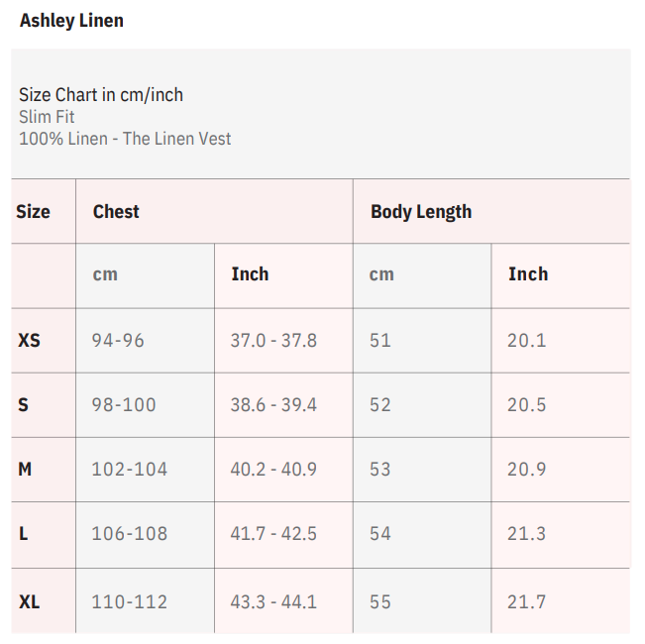Select the S size row label
Image resolution: width=645 pixels, height=644 pixels.
tap(24, 405)
